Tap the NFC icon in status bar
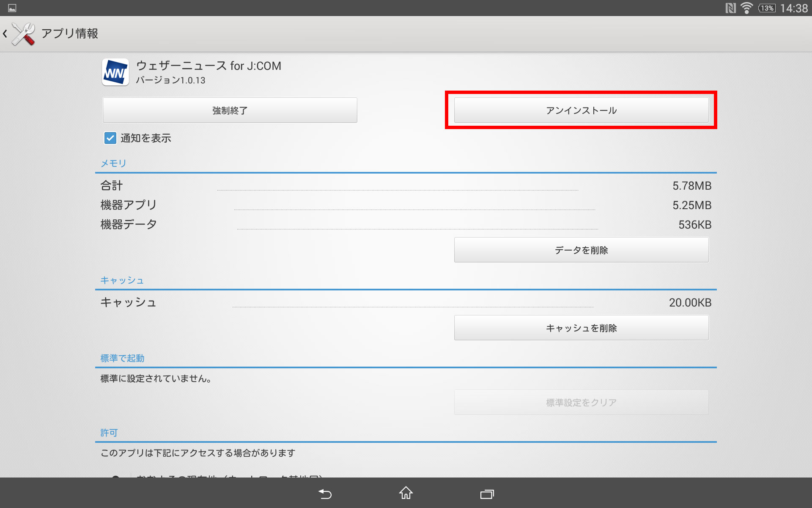The height and width of the screenshot is (508, 812). (730, 8)
